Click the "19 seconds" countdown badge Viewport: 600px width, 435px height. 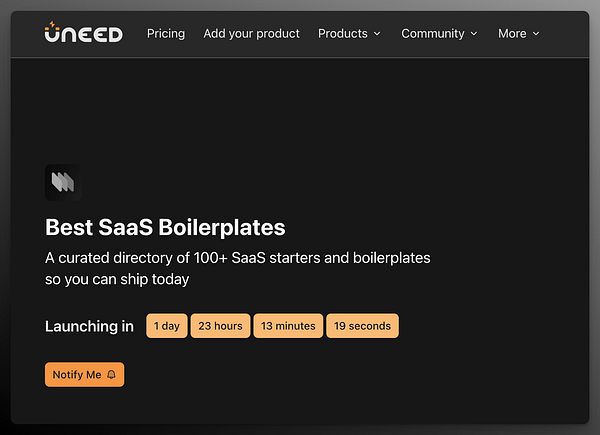(x=362, y=326)
